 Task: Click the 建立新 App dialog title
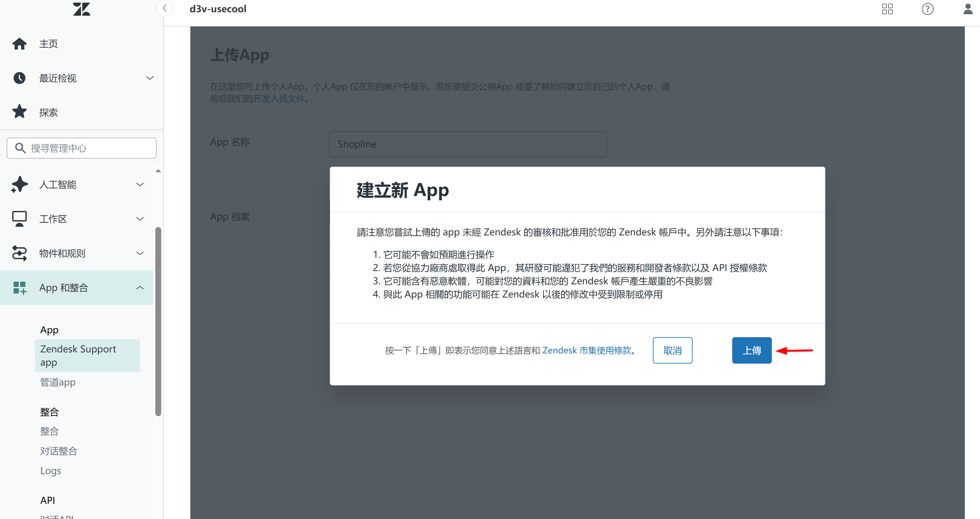pos(402,190)
